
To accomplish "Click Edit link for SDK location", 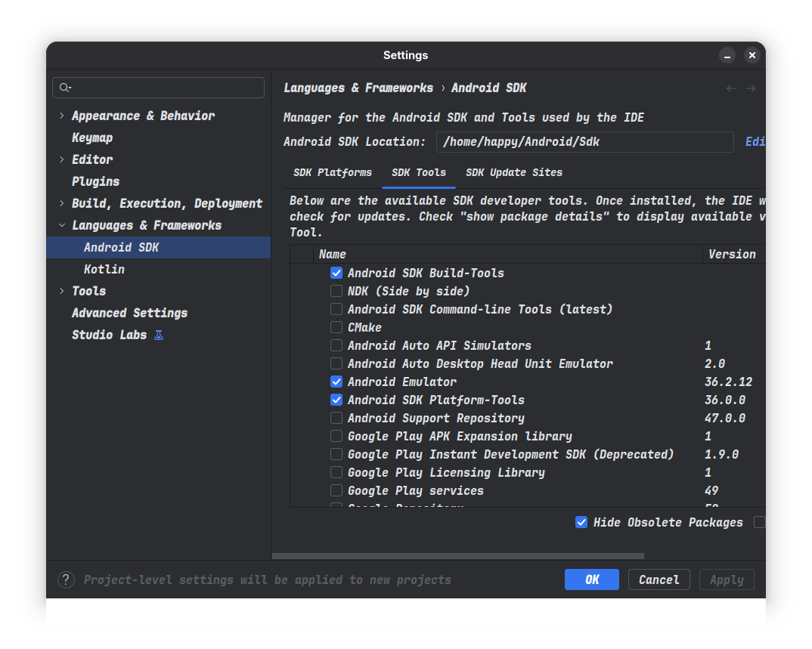I will coord(755,141).
